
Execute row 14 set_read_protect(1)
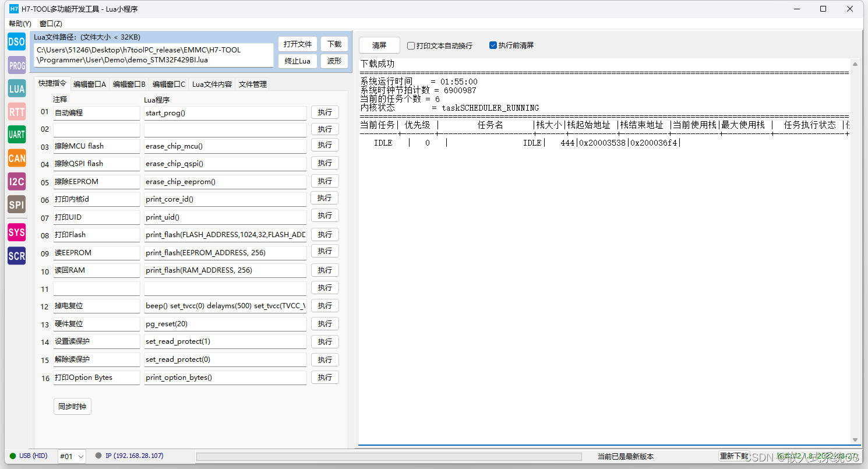coord(325,342)
